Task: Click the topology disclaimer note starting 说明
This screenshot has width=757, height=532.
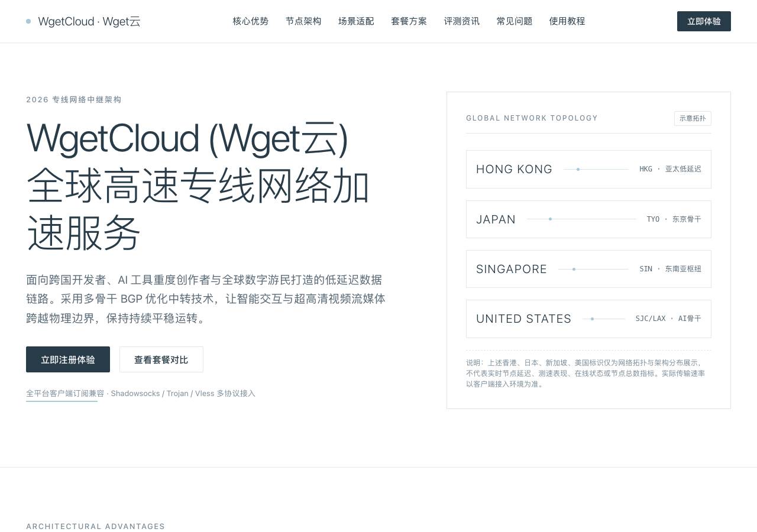Action: (585, 374)
